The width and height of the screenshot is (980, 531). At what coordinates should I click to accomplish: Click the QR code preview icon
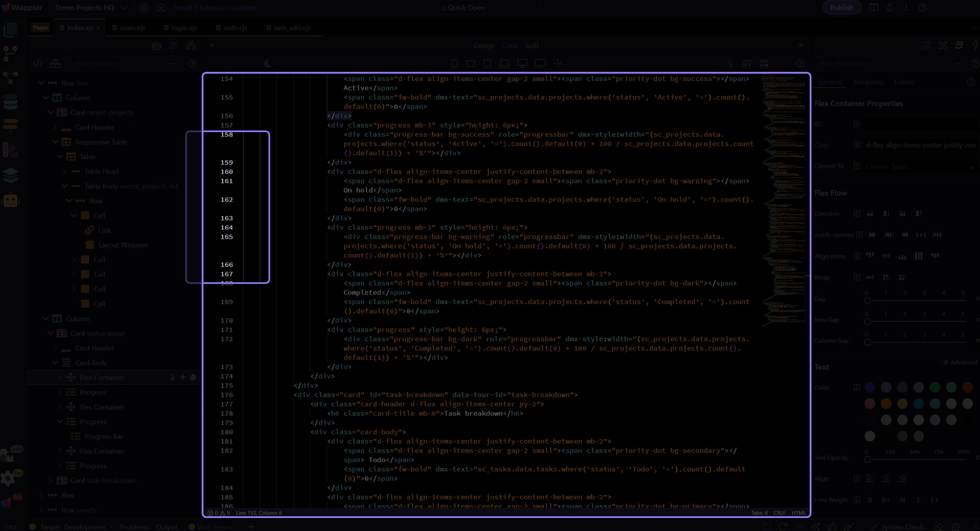(x=764, y=63)
